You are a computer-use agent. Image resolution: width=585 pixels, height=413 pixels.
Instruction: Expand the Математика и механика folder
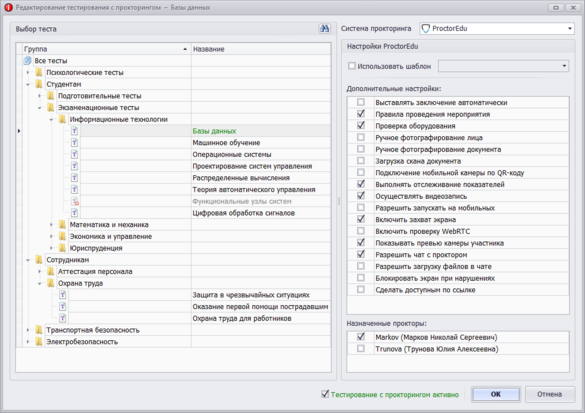(51, 225)
